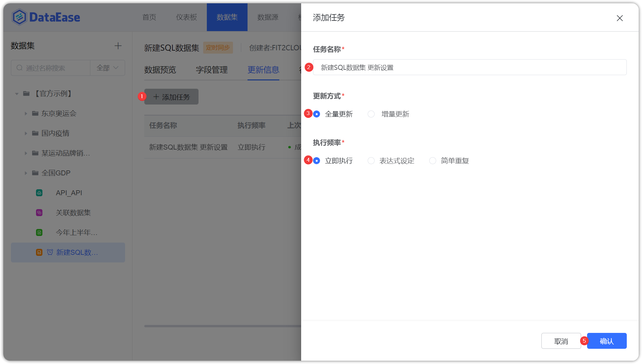Select 今年上半年… in dataset tree
Screen dimensions: 642x364
tap(76, 233)
